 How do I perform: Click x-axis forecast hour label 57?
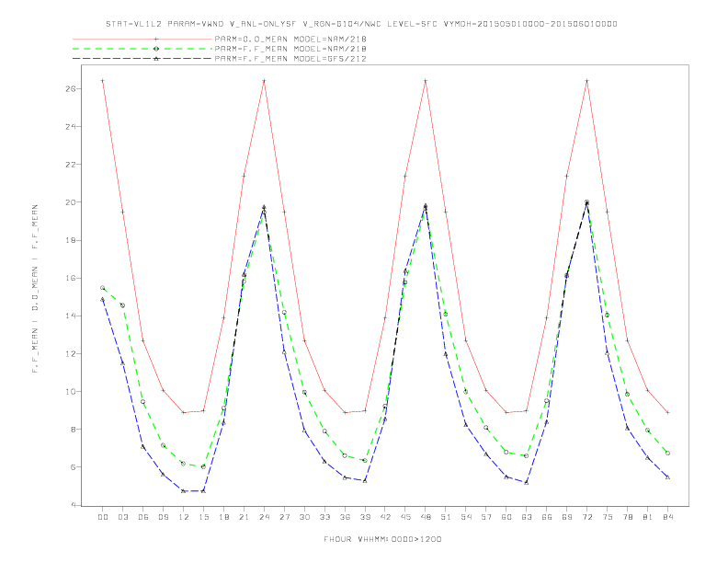tap(486, 517)
